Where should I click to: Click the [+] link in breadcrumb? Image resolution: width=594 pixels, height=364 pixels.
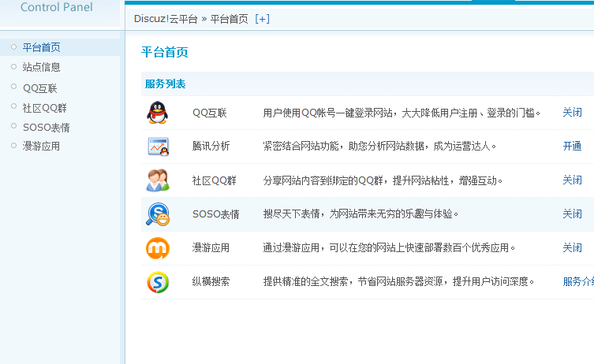point(262,19)
